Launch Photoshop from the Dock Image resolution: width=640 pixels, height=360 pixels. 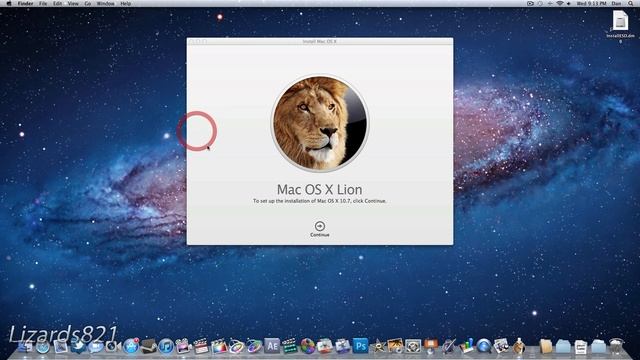[x=360, y=346]
